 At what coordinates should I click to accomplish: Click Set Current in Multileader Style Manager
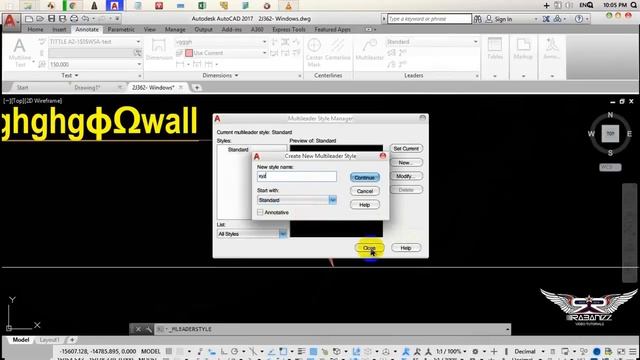coord(406,149)
